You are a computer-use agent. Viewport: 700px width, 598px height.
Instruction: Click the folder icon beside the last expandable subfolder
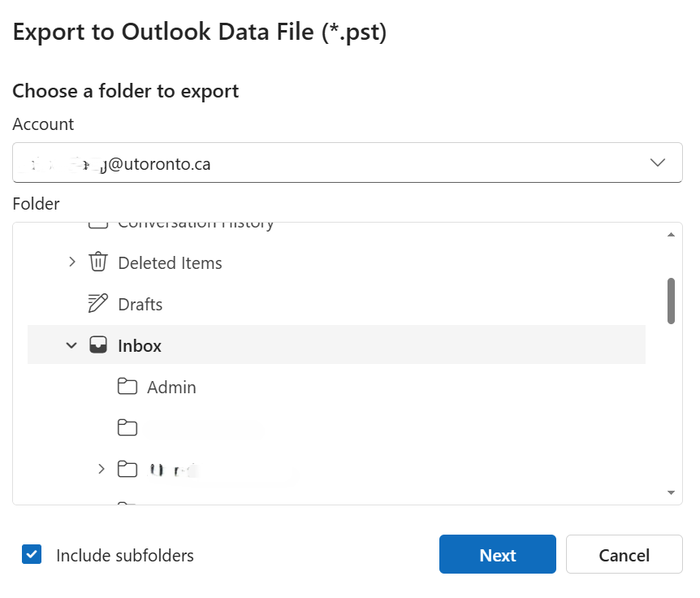(x=127, y=469)
